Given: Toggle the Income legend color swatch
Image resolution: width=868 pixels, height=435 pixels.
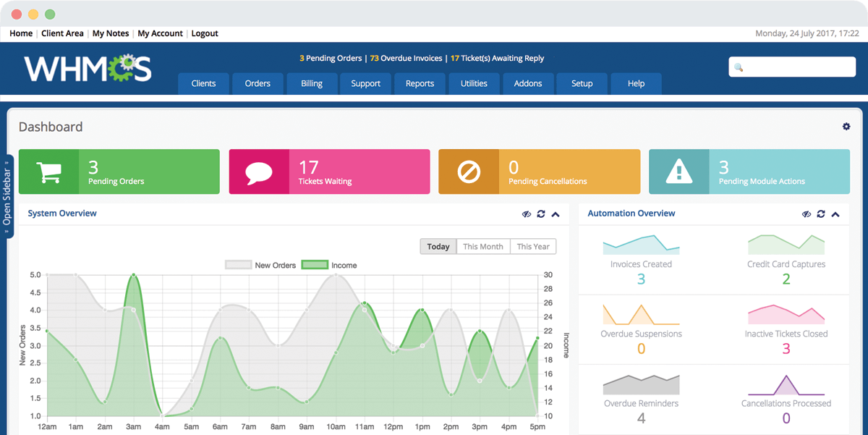Looking at the screenshot, I should pyautogui.click(x=315, y=266).
